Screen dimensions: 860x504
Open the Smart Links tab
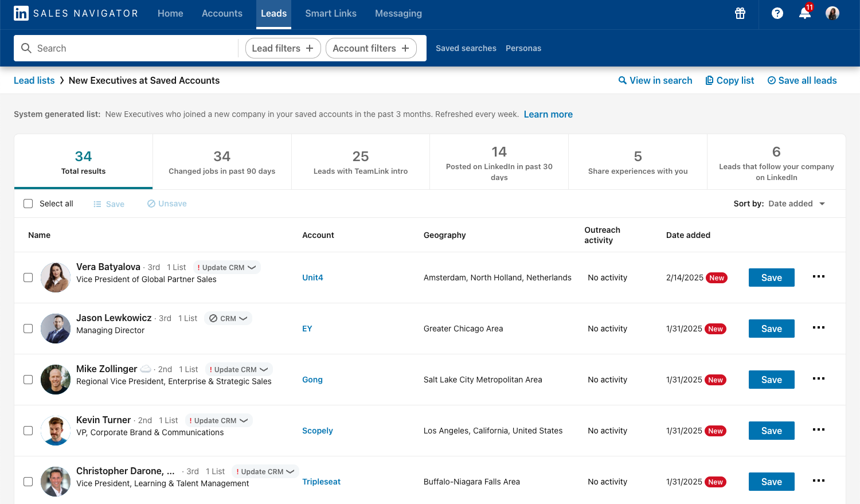pyautogui.click(x=331, y=13)
